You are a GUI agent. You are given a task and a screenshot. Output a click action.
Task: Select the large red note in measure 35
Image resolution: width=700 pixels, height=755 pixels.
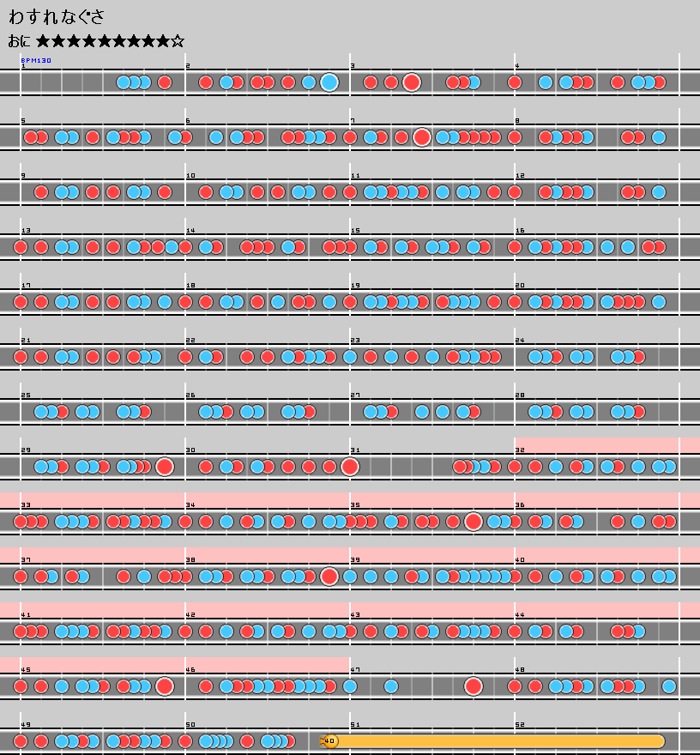click(x=473, y=522)
